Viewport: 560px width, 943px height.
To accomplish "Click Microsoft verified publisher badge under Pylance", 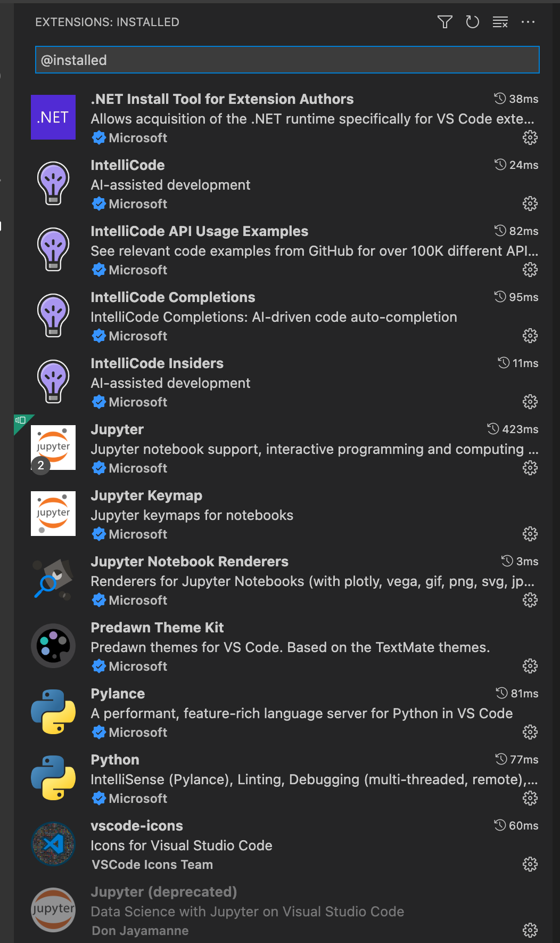I will [99, 732].
